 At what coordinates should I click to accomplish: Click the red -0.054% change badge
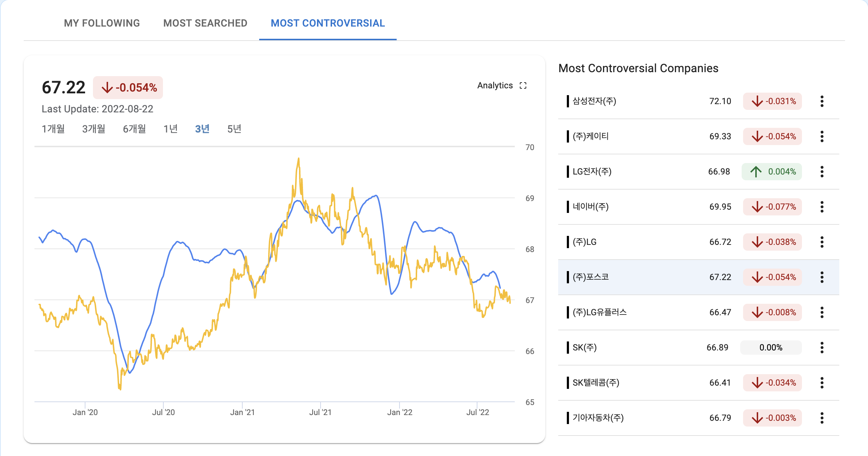click(x=128, y=88)
